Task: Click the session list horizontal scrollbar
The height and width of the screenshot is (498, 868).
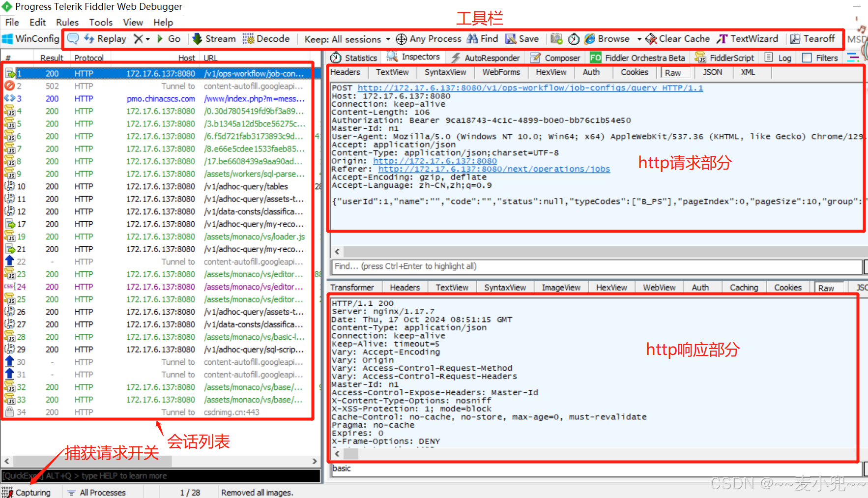Action: coord(92,461)
